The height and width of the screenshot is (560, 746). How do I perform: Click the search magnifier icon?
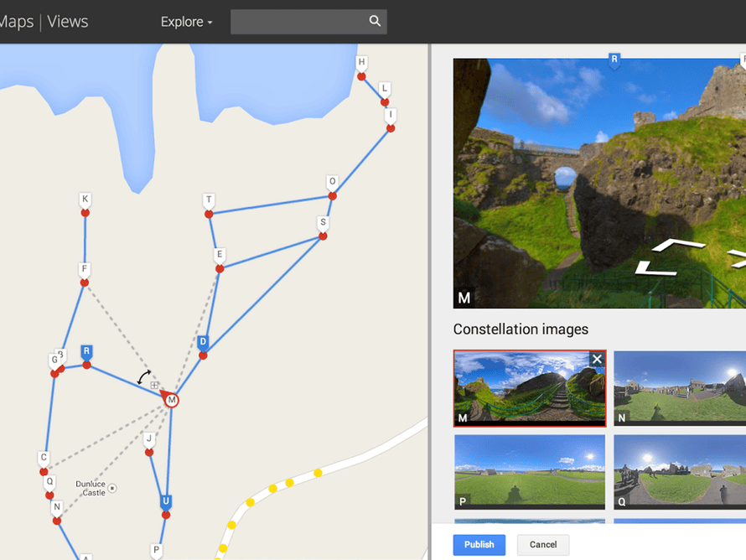click(375, 22)
